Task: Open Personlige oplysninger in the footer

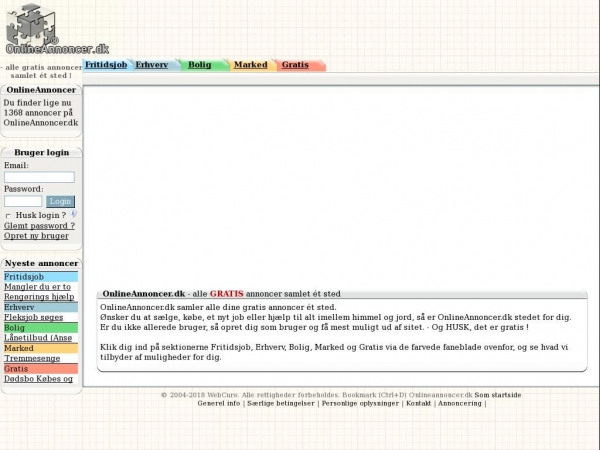Action: pos(360,403)
